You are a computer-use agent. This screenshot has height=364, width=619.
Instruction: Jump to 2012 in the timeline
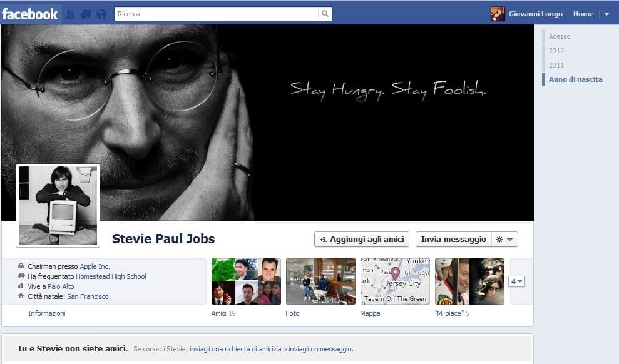coord(556,51)
